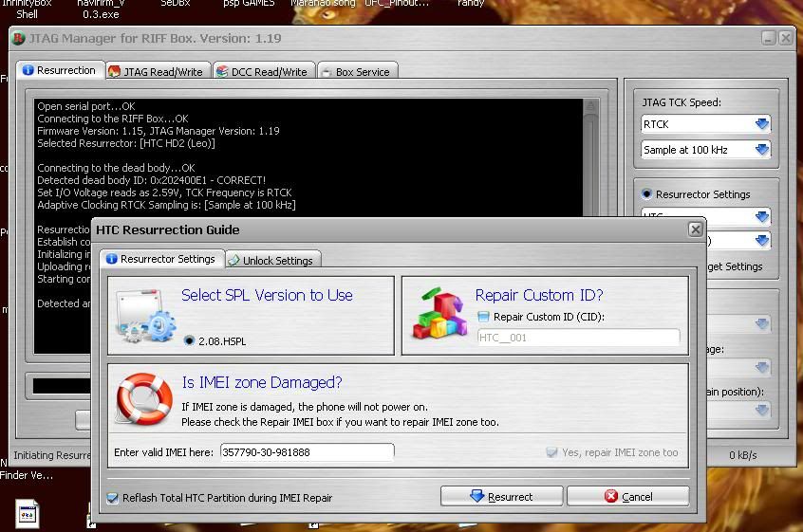Click the Open serial port...OK log line
Viewport: 803px width, 532px height.
(x=86, y=106)
